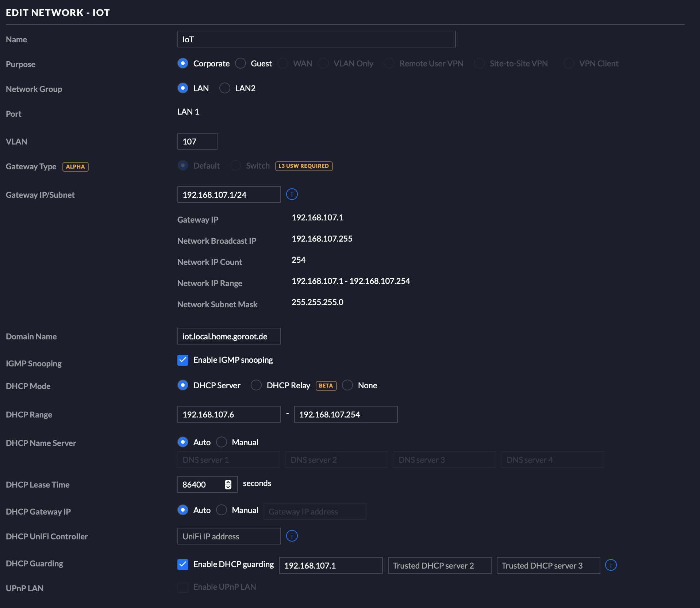Set DHCP Gateway IP to Auto

pyautogui.click(x=183, y=510)
